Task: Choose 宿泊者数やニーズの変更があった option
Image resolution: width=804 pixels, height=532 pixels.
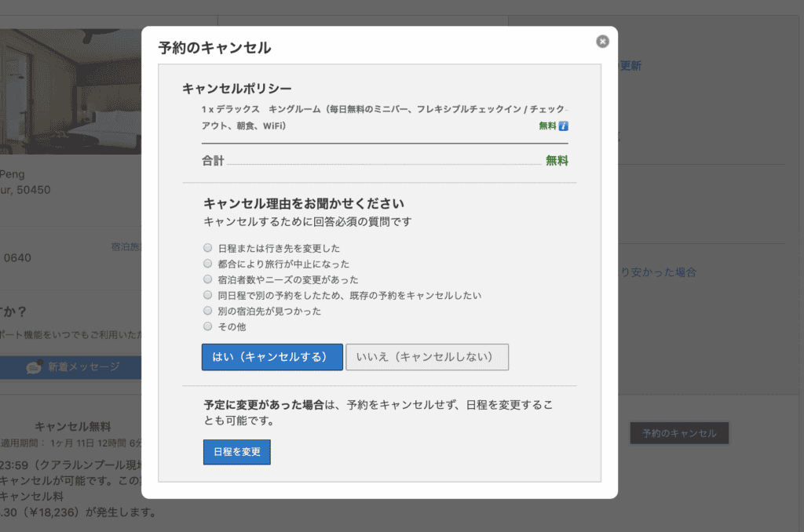Action: tap(207, 279)
